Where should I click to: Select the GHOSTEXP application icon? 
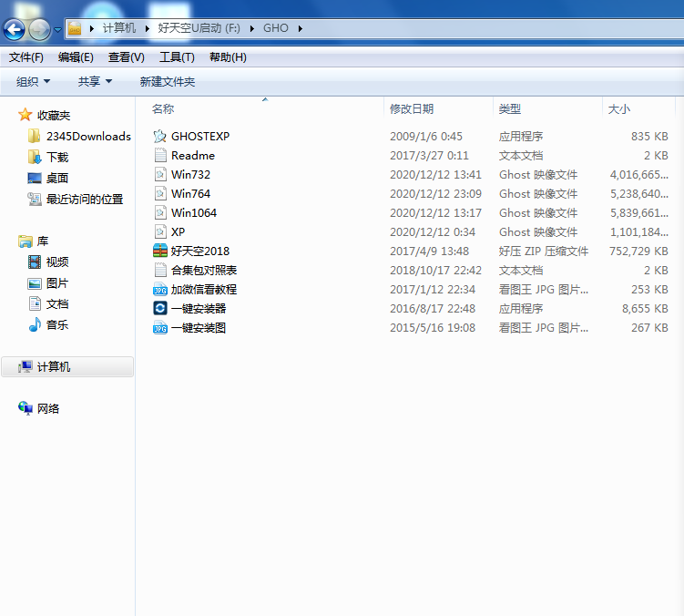(160, 136)
